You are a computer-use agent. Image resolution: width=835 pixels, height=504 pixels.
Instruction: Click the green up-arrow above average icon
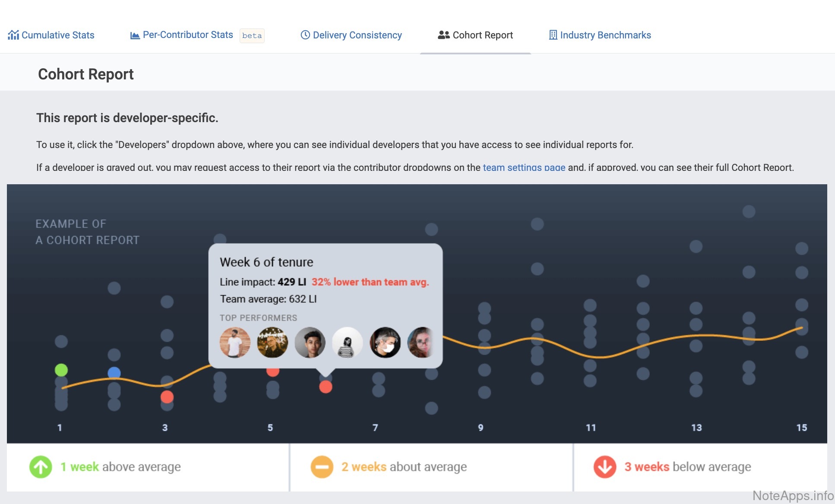coord(41,467)
